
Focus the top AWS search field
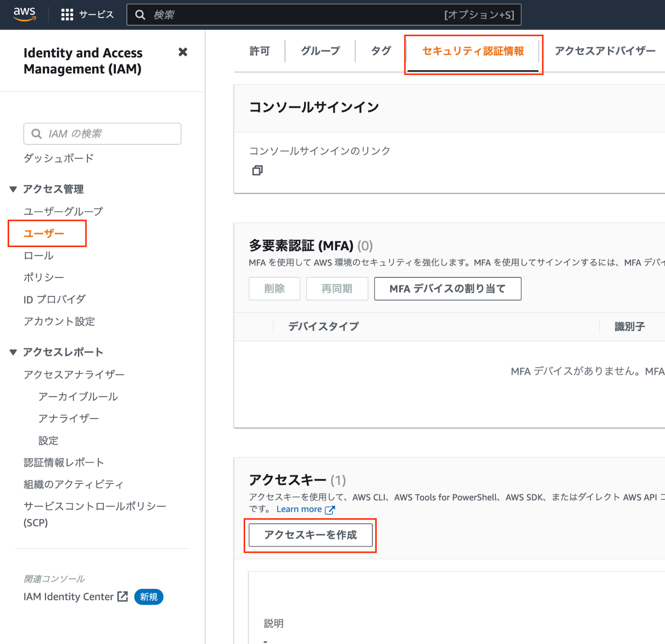click(x=324, y=15)
